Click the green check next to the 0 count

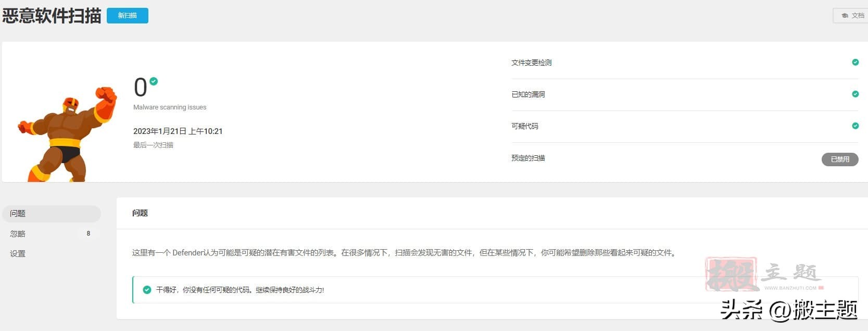(154, 81)
